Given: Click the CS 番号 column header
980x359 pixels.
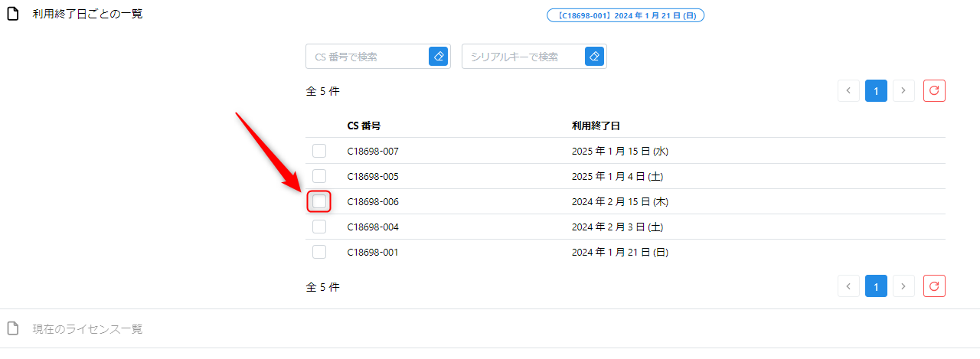Looking at the screenshot, I should (x=364, y=126).
